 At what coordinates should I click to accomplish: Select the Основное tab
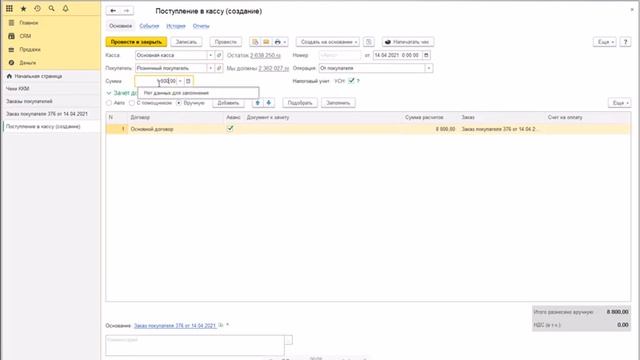pyautogui.click(x=120, y=26)
